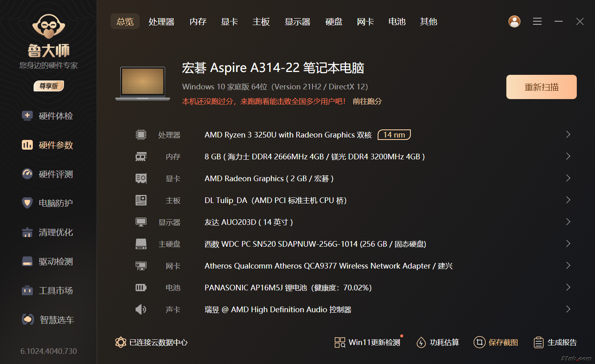This screenshot has width=595, height=364.
Task: Open 硬件评测 benchmark section
Action: (48, 174)
